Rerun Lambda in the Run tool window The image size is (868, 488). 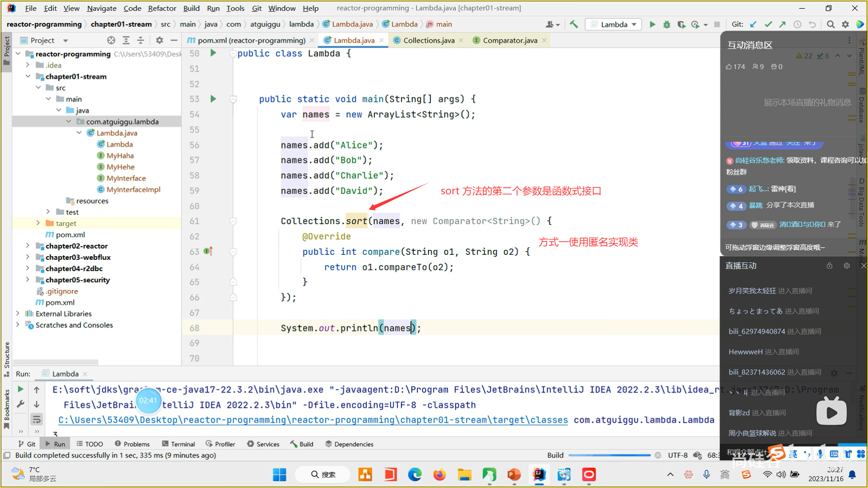coord(20,389)
